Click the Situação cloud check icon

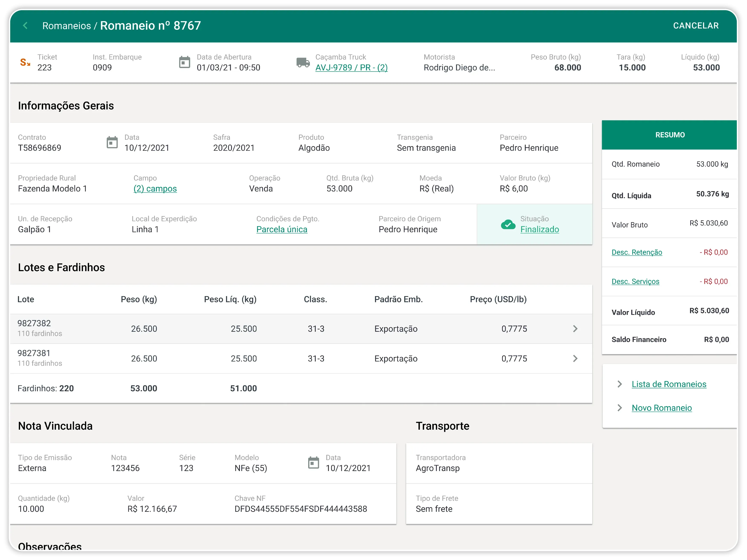click(x=508, y=224)
